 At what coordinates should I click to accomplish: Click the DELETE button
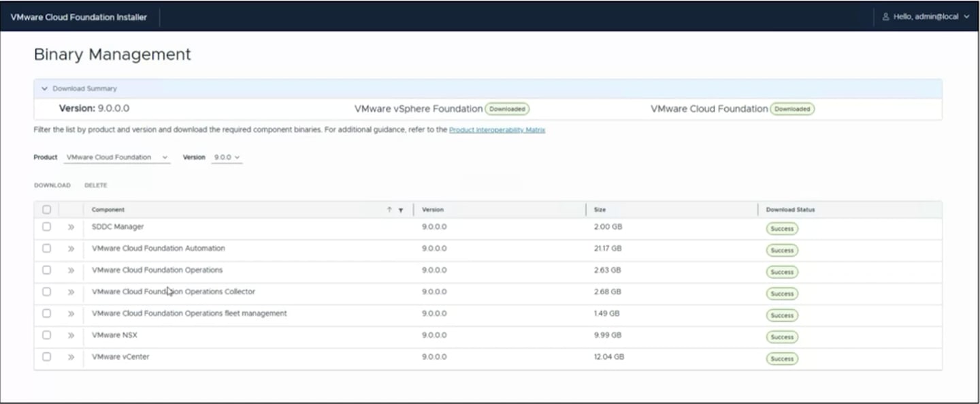click(x=96, y=185)
